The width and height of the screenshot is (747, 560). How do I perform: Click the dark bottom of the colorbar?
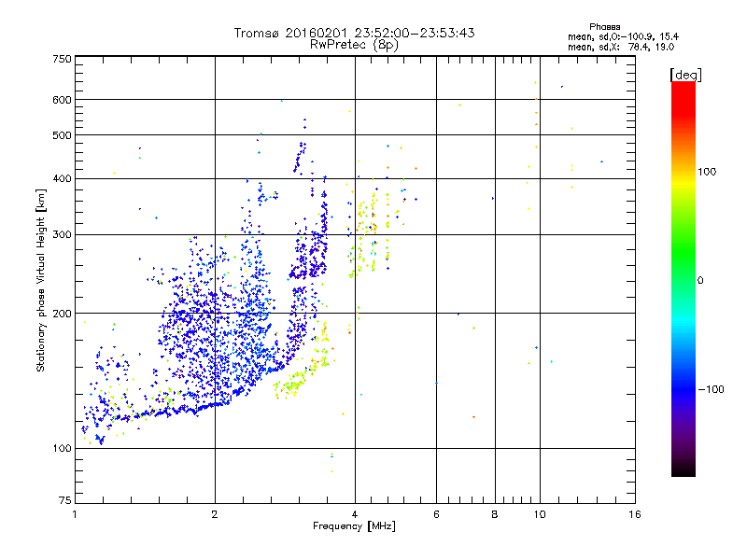click(x=684, y=467)
